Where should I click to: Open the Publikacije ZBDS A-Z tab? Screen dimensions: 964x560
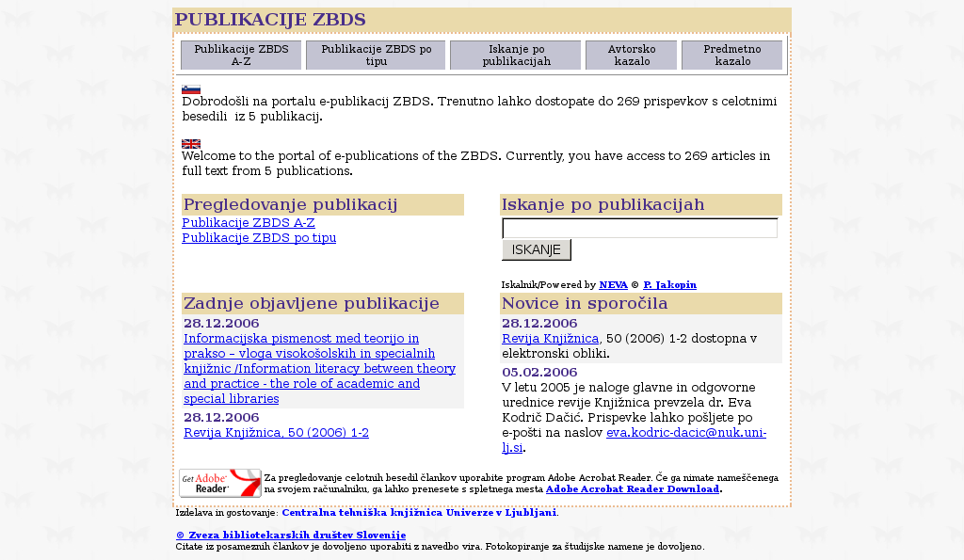[x=241, y=55]
